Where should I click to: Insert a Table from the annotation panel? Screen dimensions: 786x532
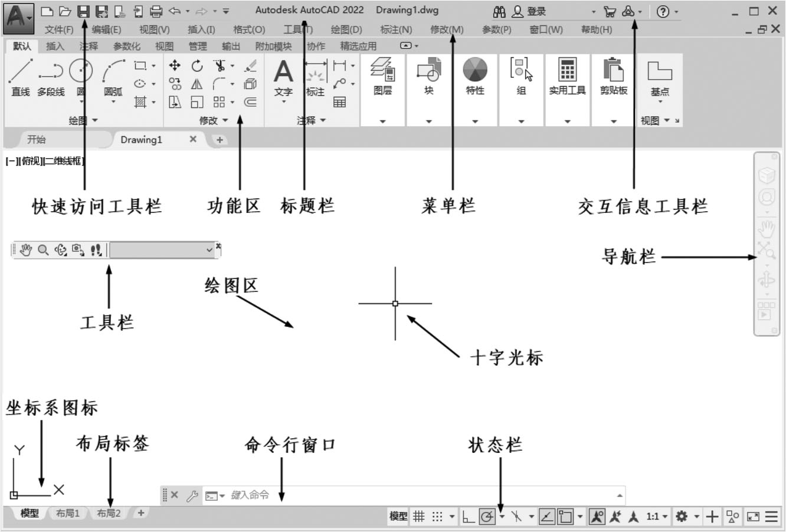pyautogui.click(x=340, y=102)
